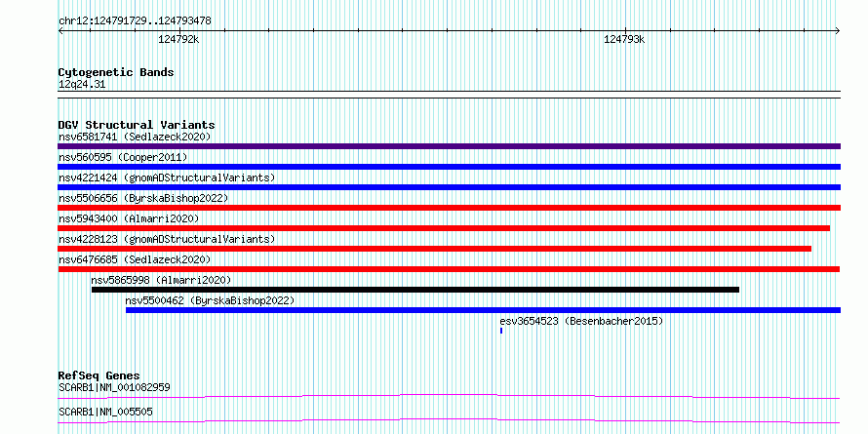The width and height of the screenshot is (868, 434).
Task: Select the blue nsv4221424 variant bar
Action: (449, 187)
